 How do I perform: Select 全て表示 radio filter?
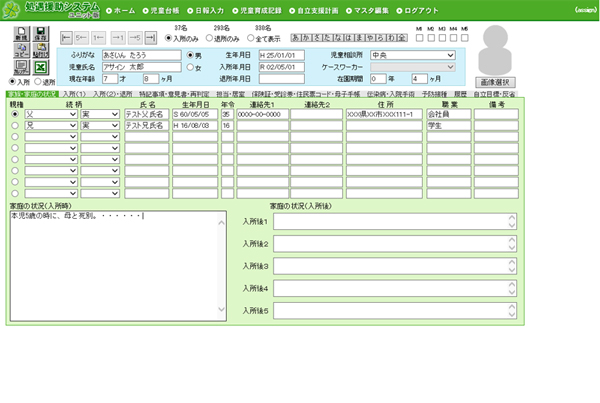click(251, 38)
